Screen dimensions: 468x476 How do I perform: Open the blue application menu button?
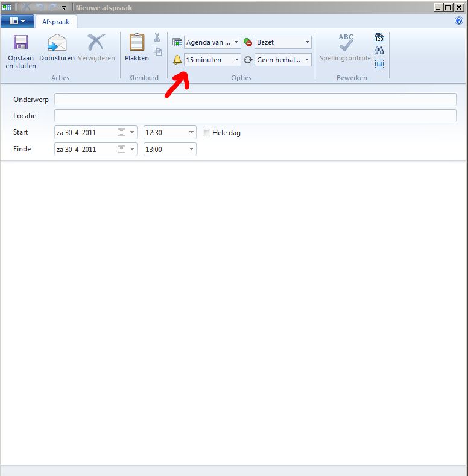tap(17, 22)
